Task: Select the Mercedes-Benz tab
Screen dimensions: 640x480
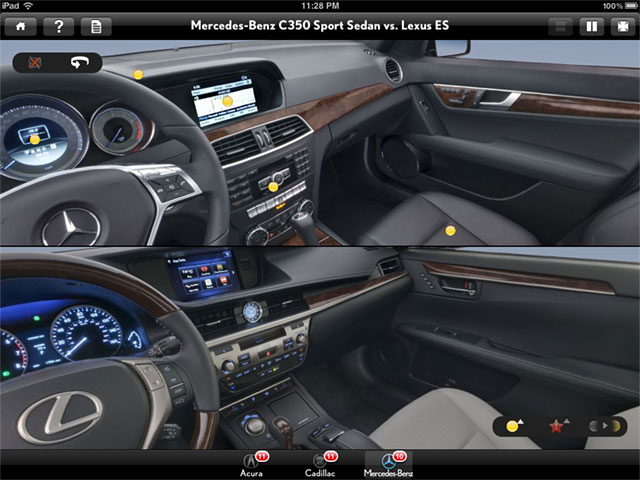Action: click(388, 465)
